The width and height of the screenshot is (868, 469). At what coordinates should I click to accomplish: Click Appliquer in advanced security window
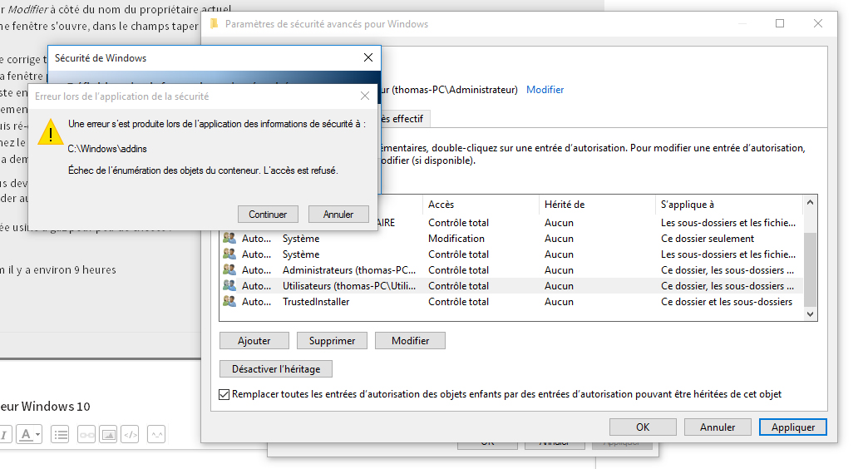792,427
